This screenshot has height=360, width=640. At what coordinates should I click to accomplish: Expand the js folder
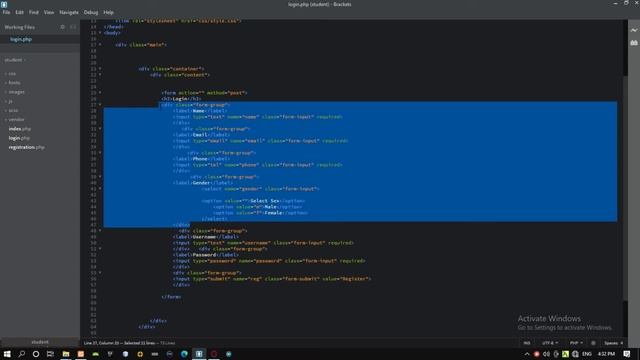click(9, 101)
